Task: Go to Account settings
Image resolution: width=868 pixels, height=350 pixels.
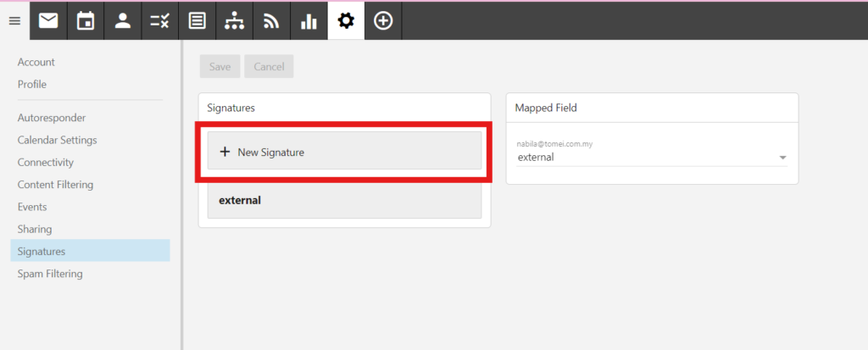Action: point(36,62)
